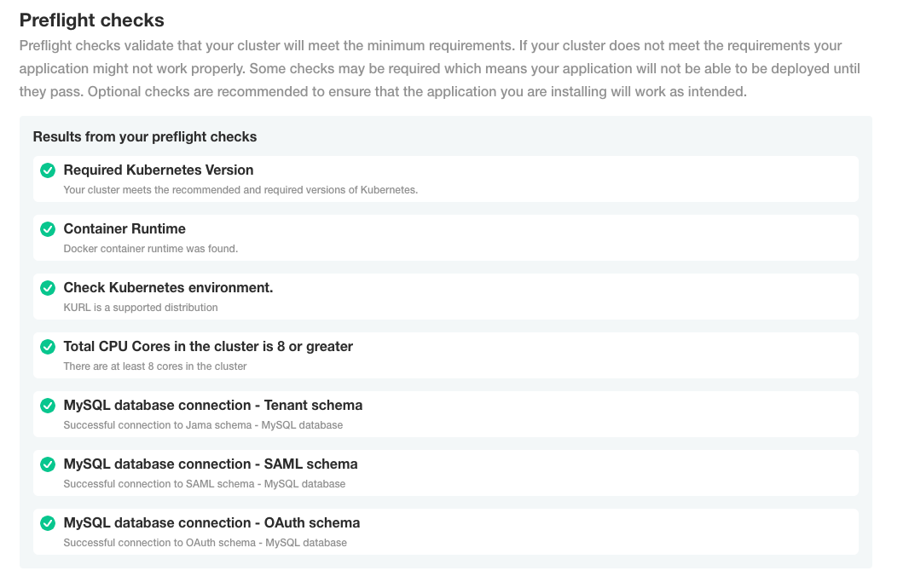This screenshot has width=909, height=588.
Task: Select the Container Runtime heading
Action: [x=124, y=229]
